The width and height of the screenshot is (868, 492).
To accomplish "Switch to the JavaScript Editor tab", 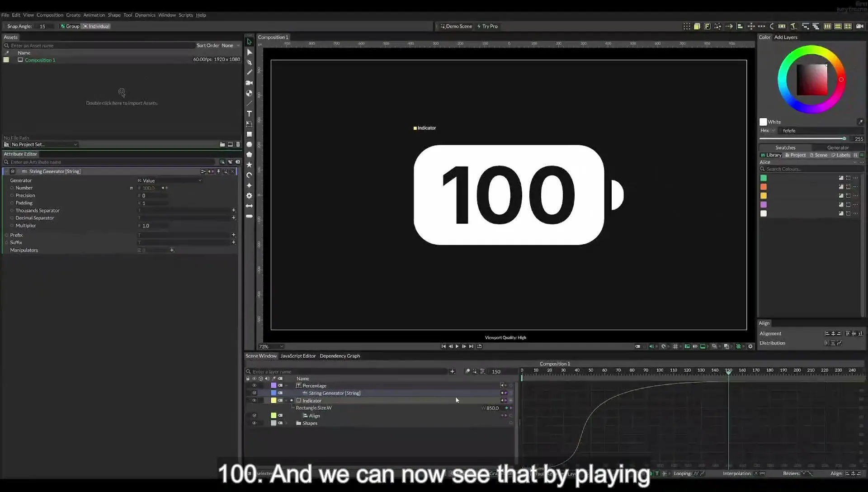I will point(298,356).
